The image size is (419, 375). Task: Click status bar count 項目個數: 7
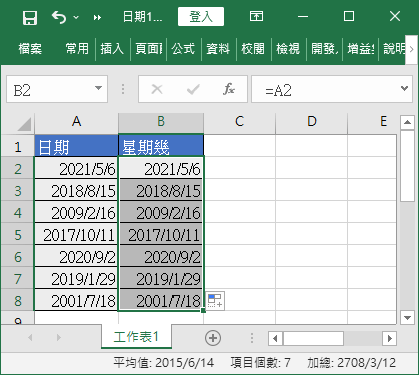260,363
